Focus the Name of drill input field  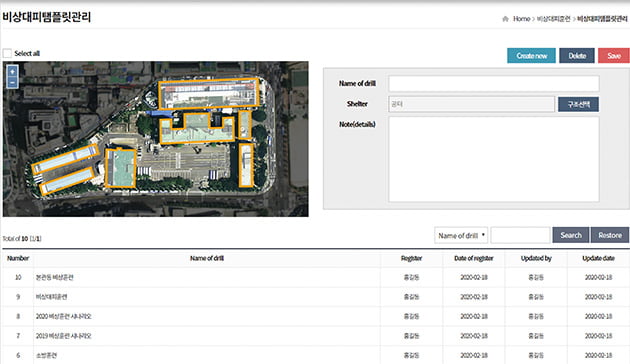[x=494, y=84]
